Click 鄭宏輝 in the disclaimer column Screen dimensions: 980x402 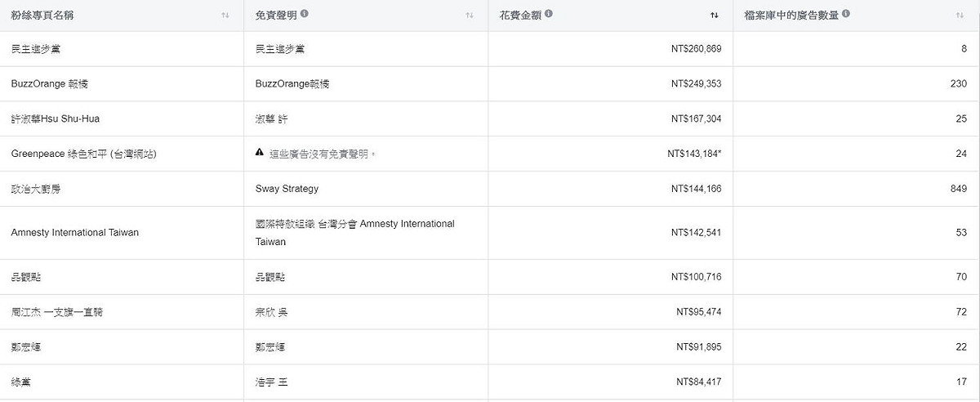pos(270,347)
